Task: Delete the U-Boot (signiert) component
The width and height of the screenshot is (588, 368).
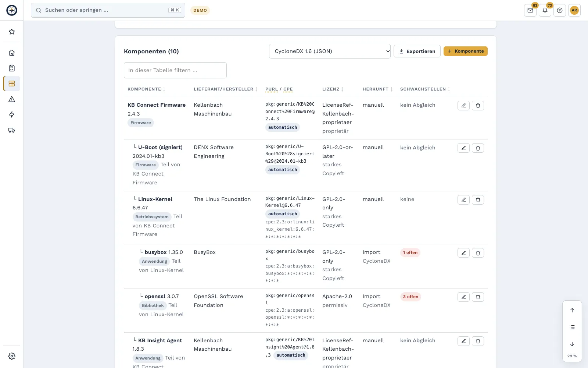Action: click(x=478, y=148)
